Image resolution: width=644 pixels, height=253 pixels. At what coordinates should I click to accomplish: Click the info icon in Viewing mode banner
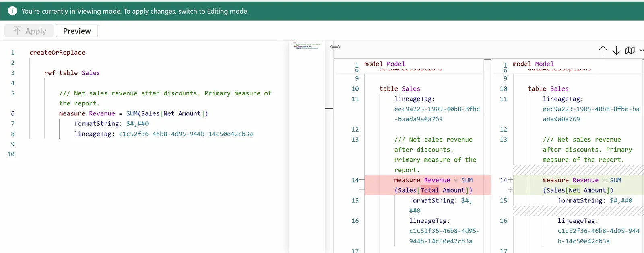coord(12,11)
